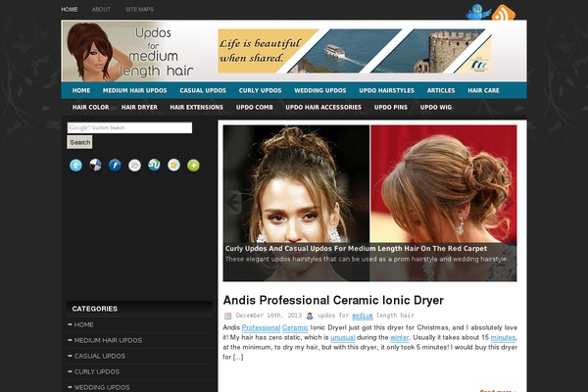
Task: Open the HAIR CARE menu item
Action: [483, 90]
